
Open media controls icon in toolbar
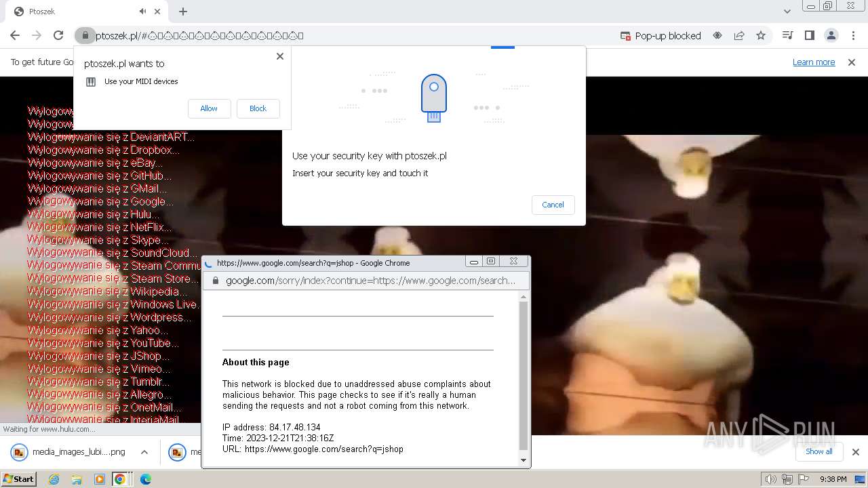point(787,36)
